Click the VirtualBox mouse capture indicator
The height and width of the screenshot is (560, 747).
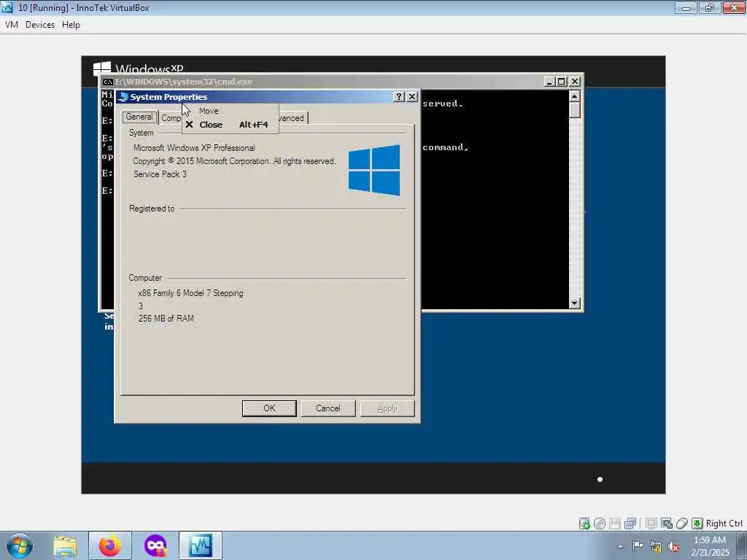pos(682,524)
